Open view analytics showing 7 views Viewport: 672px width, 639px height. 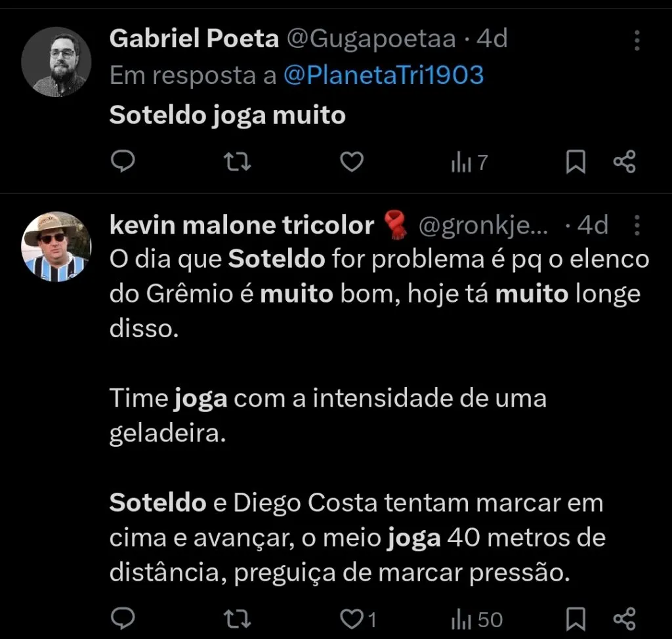(467, 162)
